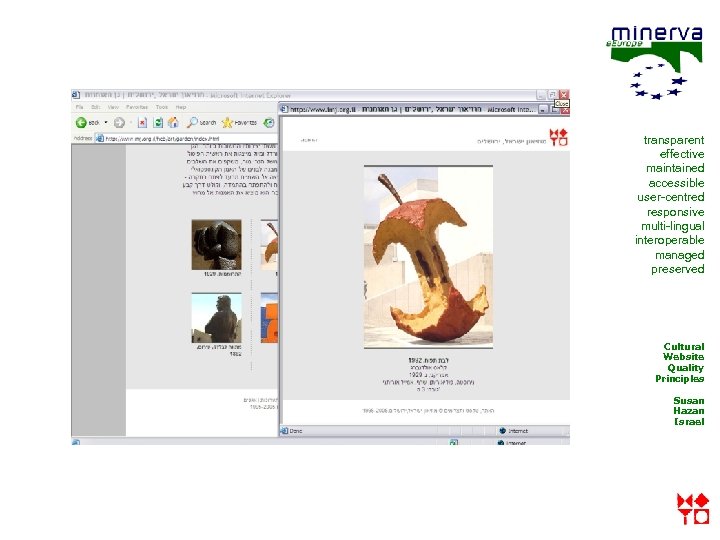Image resolution: width=720 pixels, height=540 pixels.
Task: Click the Hebrew caption under the apple core image
Action: click(x=428, y=375)
